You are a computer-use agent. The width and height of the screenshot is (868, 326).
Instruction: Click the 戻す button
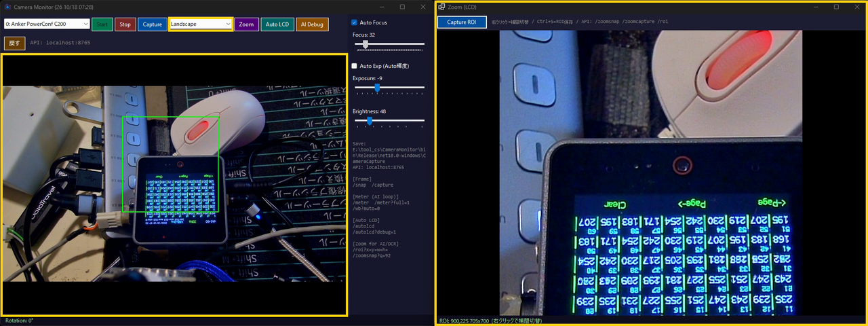[14, 43]
